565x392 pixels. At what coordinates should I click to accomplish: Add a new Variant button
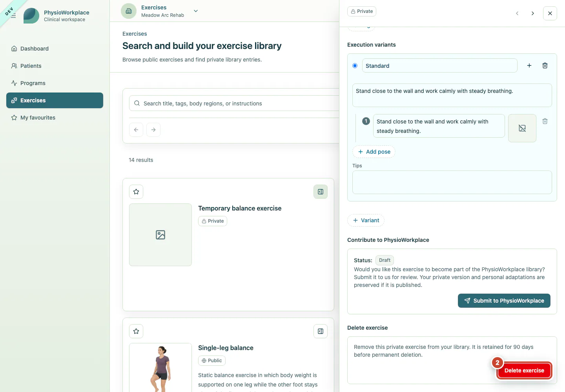pyautogui.click(x=366, y=220)
